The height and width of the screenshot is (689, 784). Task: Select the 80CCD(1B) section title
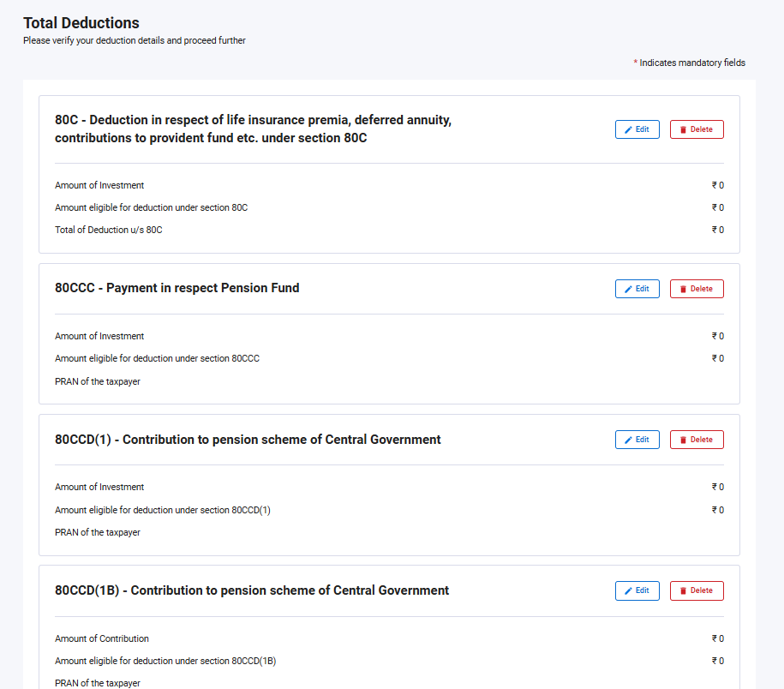[252, 590]
